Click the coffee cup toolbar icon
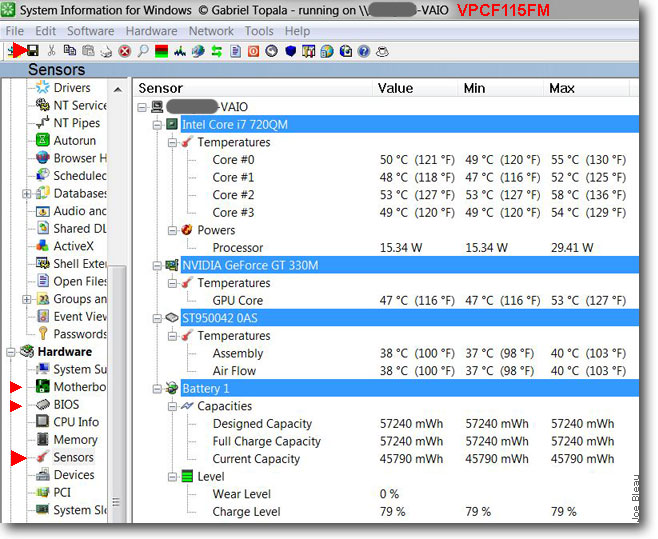Image resolution: width=658 pixels, height=539 pixels. [382, 52]
